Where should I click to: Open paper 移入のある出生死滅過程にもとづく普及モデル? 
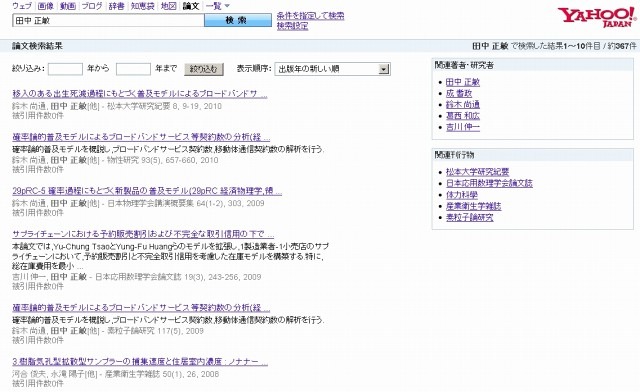[x=140, y=94]
